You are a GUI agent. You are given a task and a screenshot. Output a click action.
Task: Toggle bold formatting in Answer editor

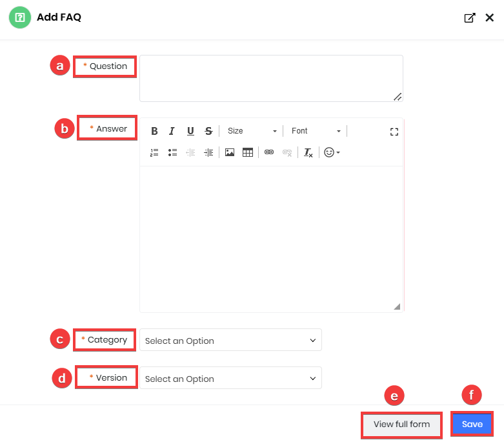coord(154,131)
